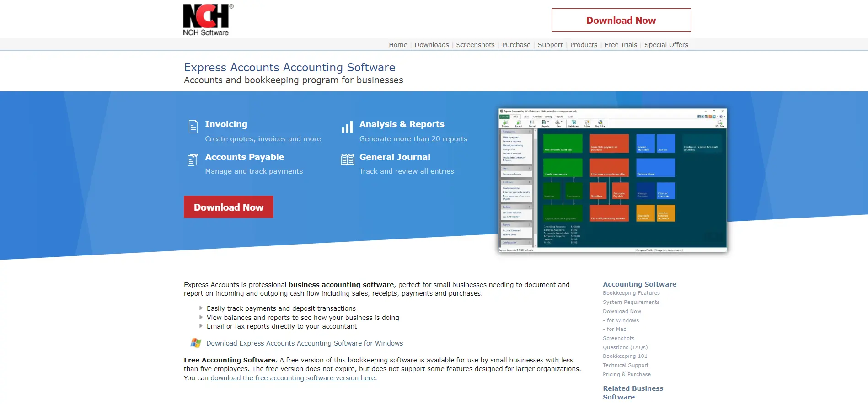The width and height of the screenshot is (868, 404).
Task: Click the General Journal open book icon
Action: [348, 159]
